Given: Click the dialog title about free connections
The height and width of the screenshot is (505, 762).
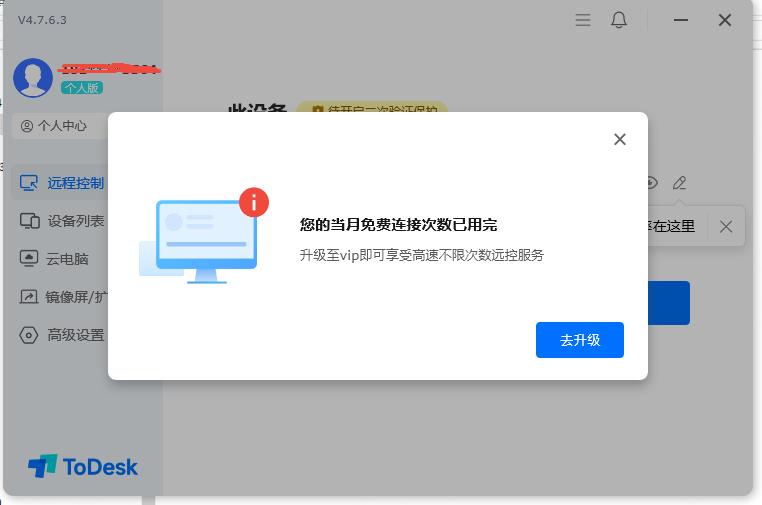Looking at the screenshot, I should click(398, 225).
